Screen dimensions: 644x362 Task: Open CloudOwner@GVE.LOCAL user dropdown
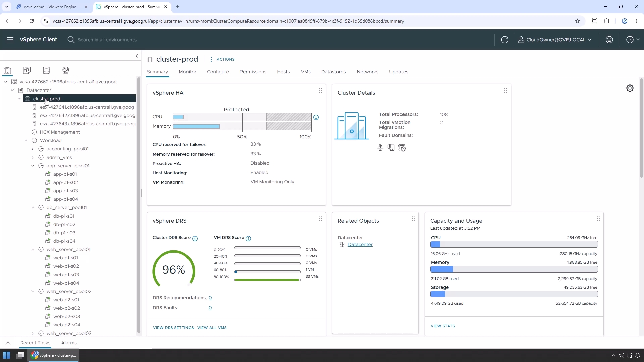click(x=555, y=40)
